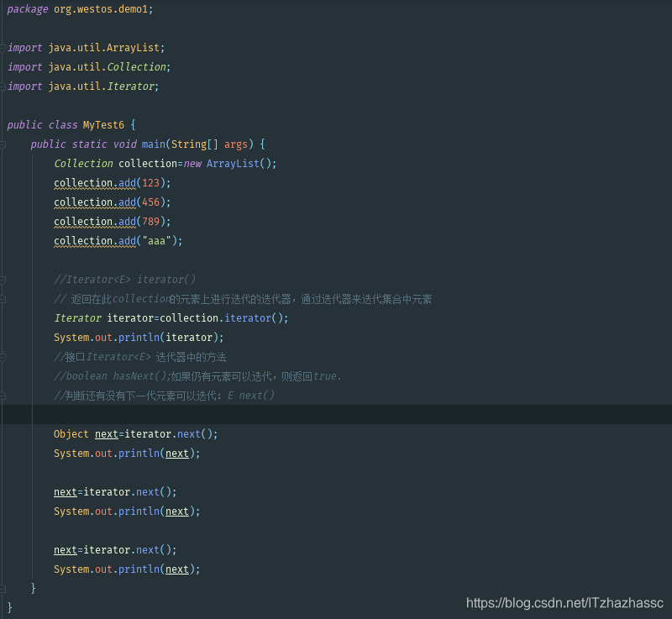This screenshot has height=619, width=672.
Task: Click the collection.add("aaa") statement
Action: click(x=118, y=241)
